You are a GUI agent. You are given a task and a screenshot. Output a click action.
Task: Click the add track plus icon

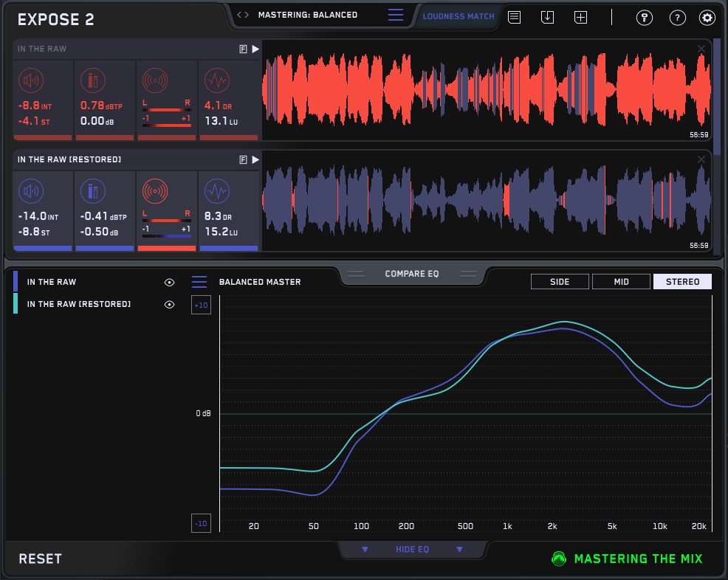pyautogui.click(x=580, y=17)
